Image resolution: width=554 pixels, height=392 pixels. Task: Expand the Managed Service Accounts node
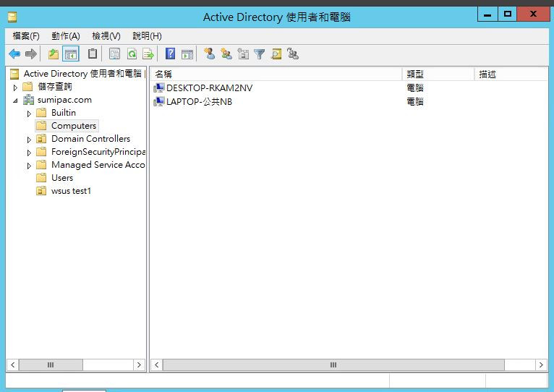click(x=29, y=166)
